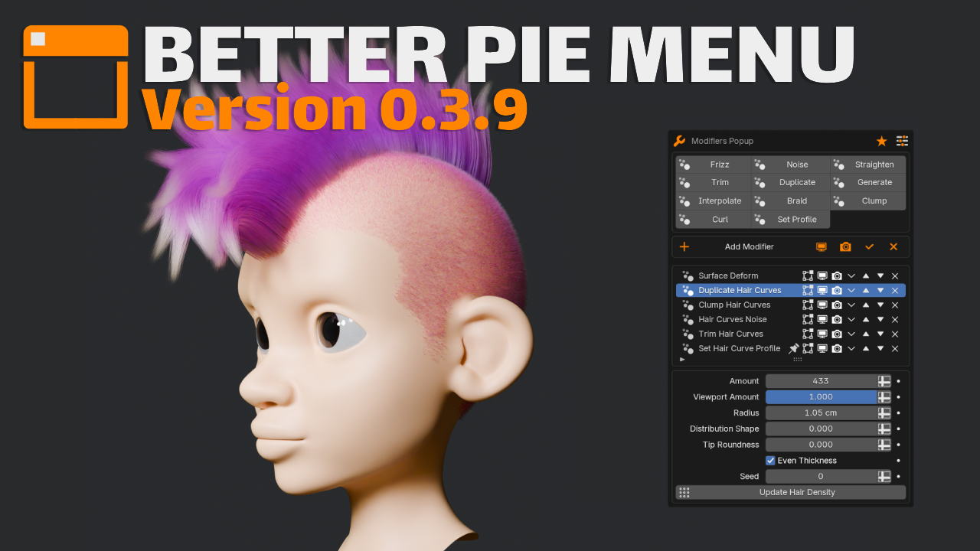Image resolution: width=980 pixels, height=551 pixels.
Task: Click the orange checkmark apply-all icon
Action: tap(870, 246)
